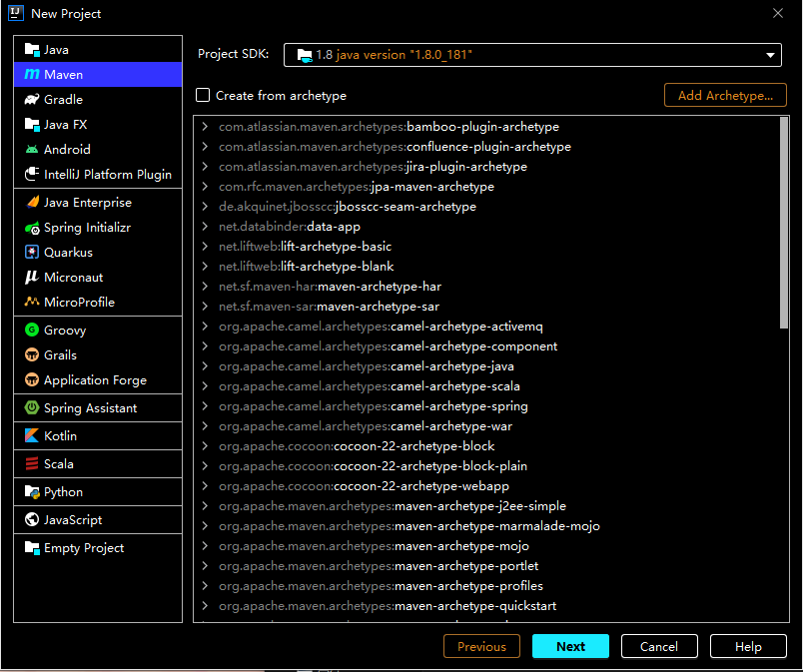Screen dimensions: 803x672
Task: Enable Create from archetype checkbox
Action: point(203,95)
